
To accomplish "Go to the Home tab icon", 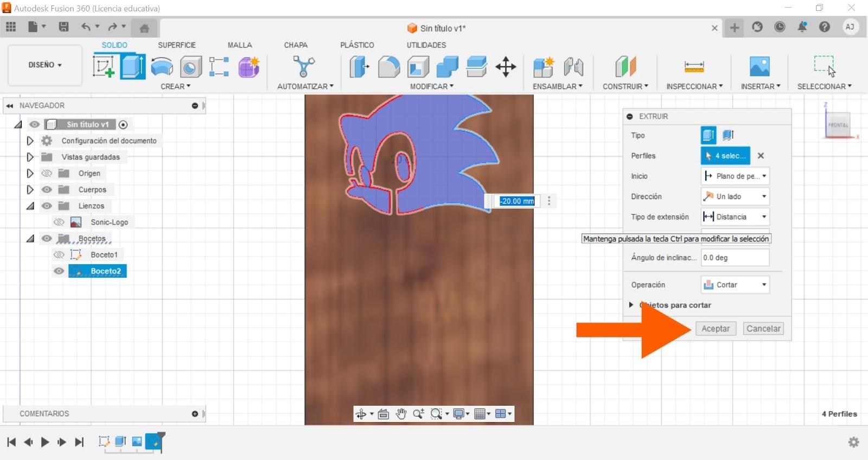I will tap(144, 28).
